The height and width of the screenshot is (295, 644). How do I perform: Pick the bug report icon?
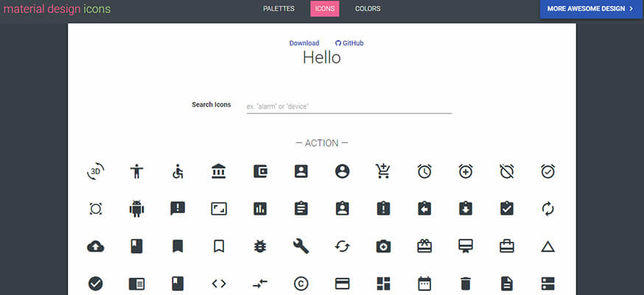coord(260,246)
